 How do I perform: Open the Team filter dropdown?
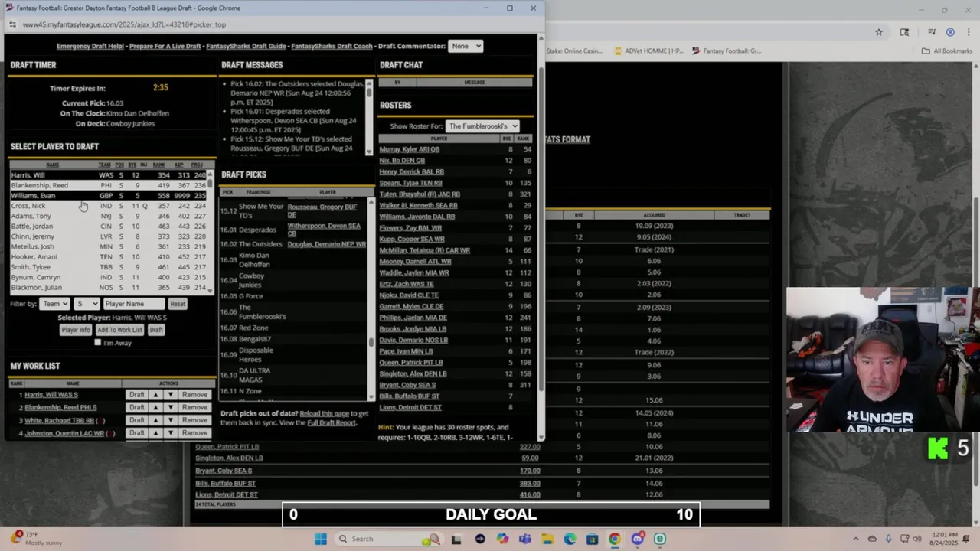pos(55,304)
